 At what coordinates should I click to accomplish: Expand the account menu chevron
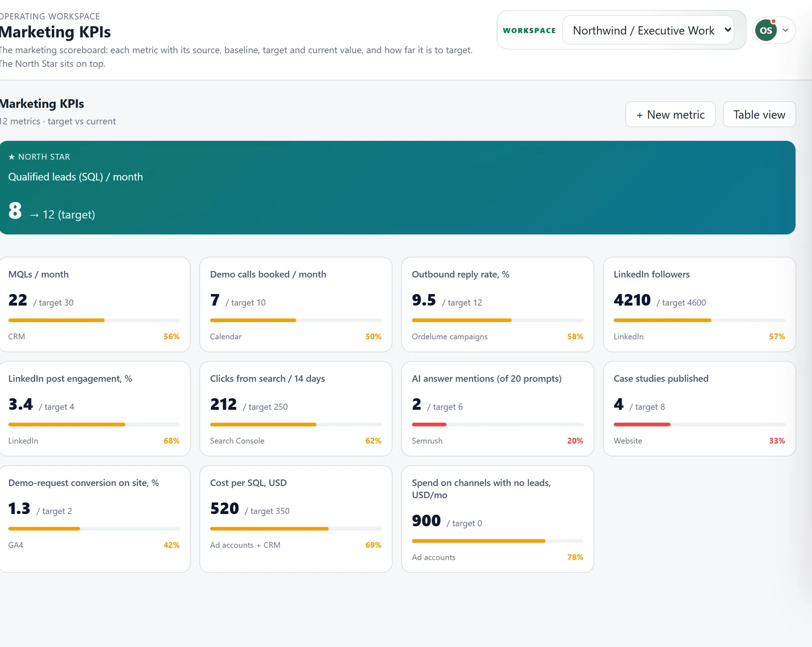785,30
